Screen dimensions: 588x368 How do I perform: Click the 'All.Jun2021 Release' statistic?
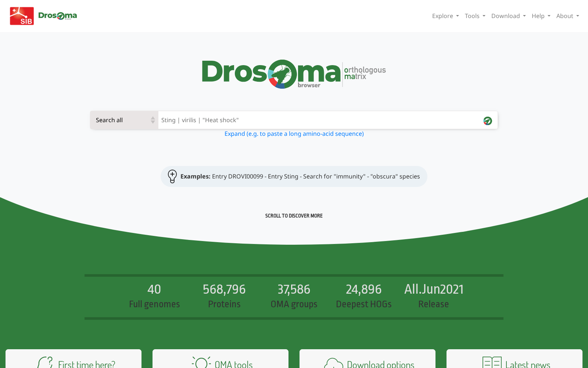[x=434, y=296]
